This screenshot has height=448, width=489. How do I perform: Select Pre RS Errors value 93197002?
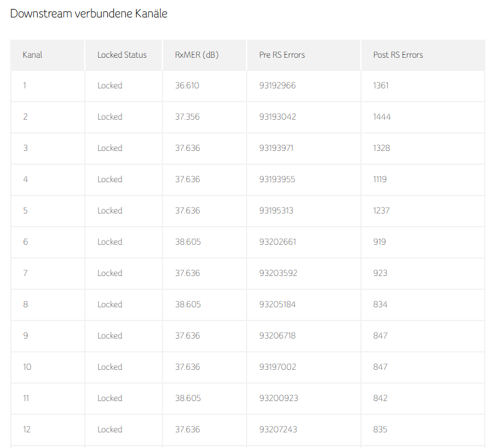pos(277,367)
